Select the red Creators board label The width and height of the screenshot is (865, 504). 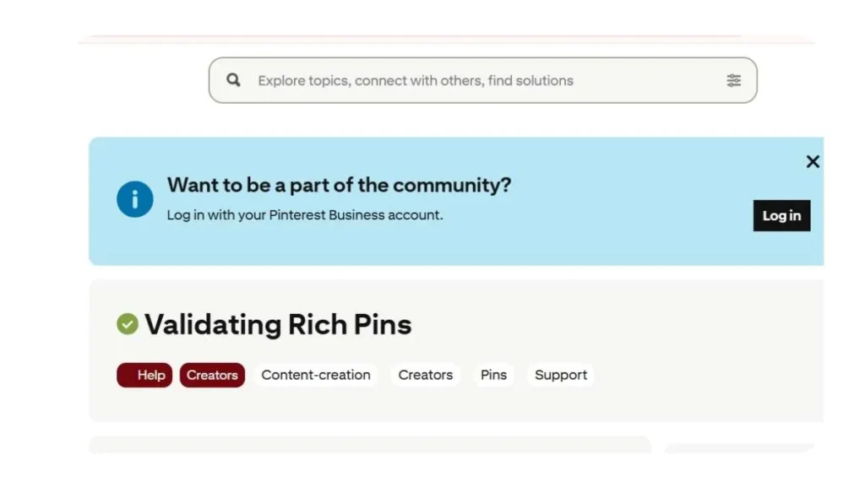click(212, 375)
